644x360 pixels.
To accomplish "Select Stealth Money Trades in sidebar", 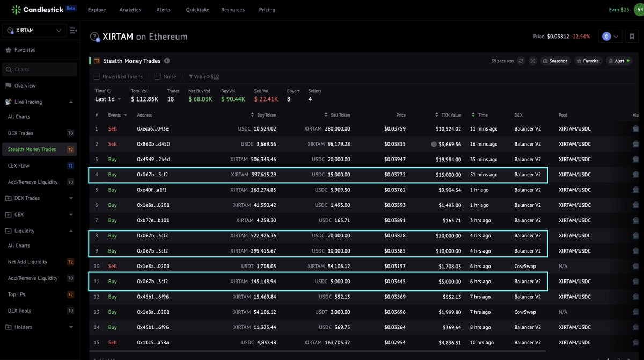I will pyautogui.click(x=39, y=149).
